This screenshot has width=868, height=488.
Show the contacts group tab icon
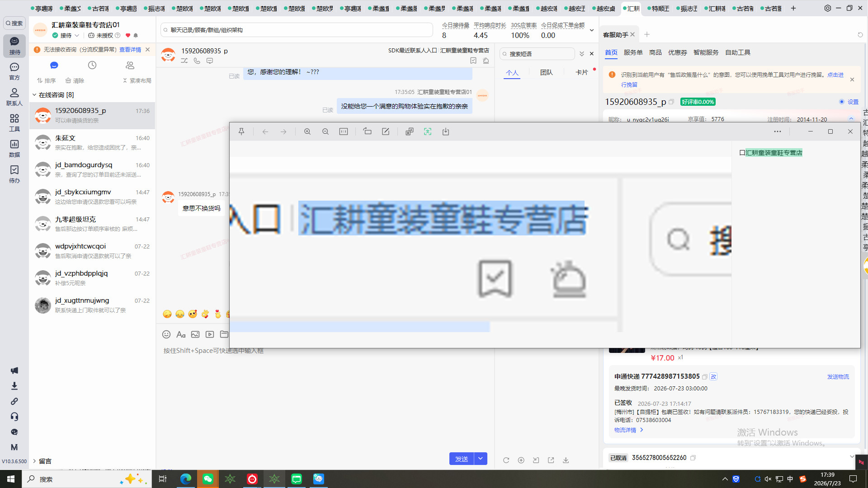[130, 66]
